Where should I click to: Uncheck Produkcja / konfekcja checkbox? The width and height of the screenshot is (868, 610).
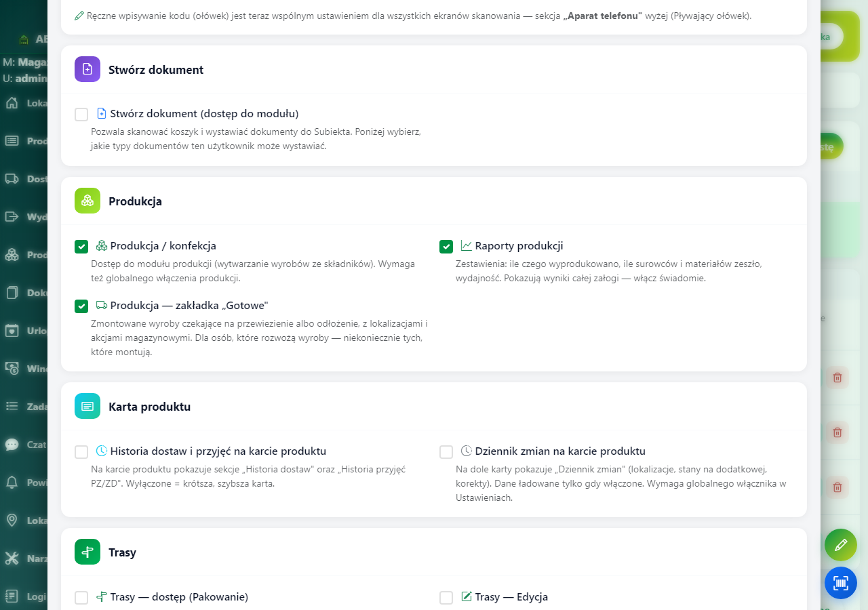(81, 247)
